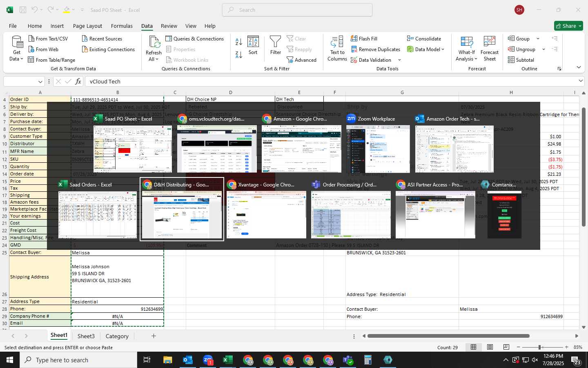
Task: Switch to the Page Layout tab
Action: (87, 26)
